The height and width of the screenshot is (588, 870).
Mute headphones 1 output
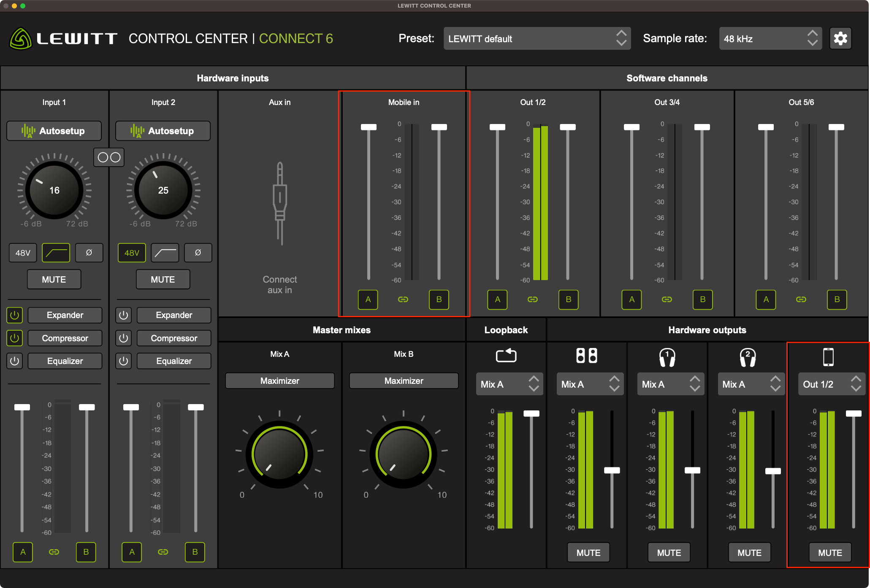[x=669, y=552]
